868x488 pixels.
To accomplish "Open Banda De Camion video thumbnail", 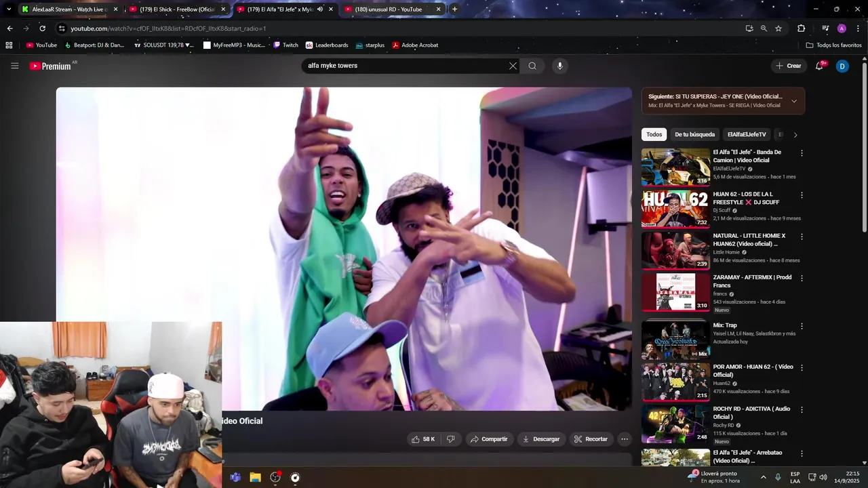I will click(x=675, y=167).
